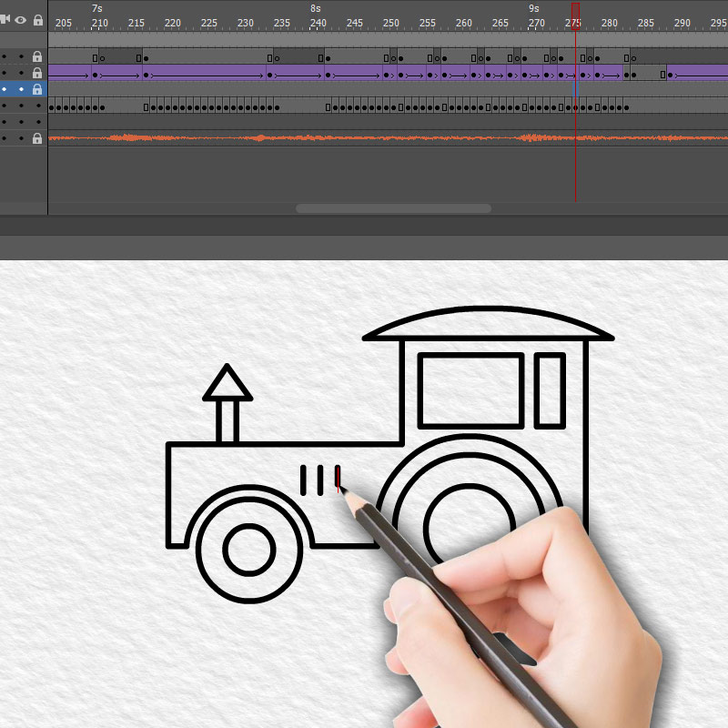Select the wide cabin window rectangle on stage

470,390
